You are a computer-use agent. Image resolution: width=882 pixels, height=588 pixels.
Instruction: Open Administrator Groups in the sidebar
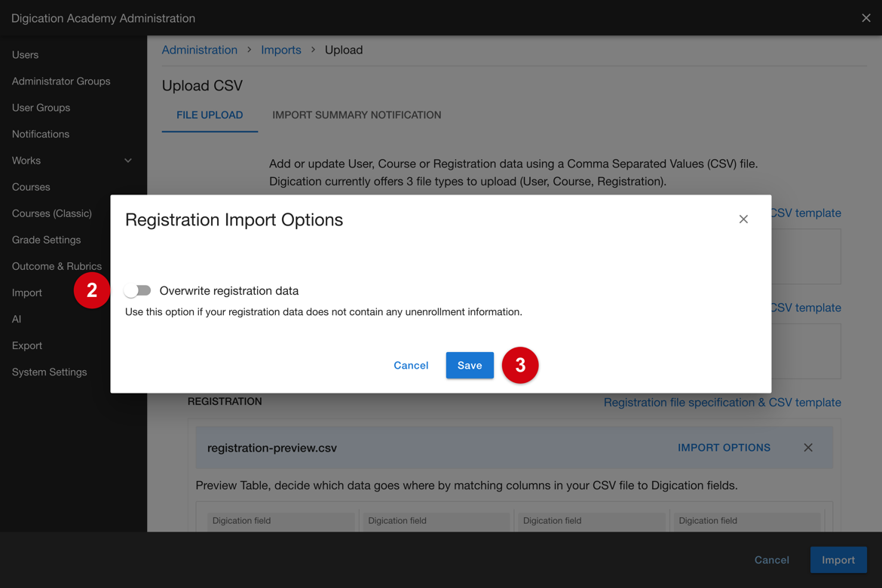[61, 81]
